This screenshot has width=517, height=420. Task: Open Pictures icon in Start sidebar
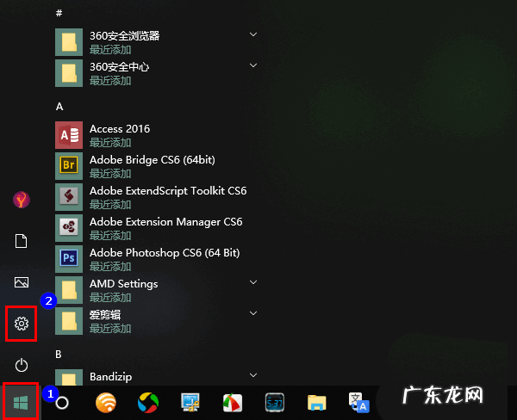click(22, 282)
